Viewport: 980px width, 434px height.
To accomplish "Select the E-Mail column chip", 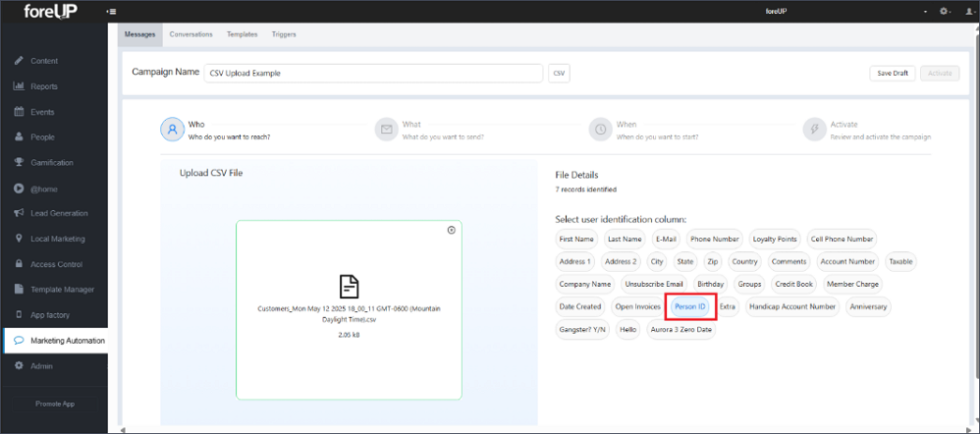I will point(666,239).
